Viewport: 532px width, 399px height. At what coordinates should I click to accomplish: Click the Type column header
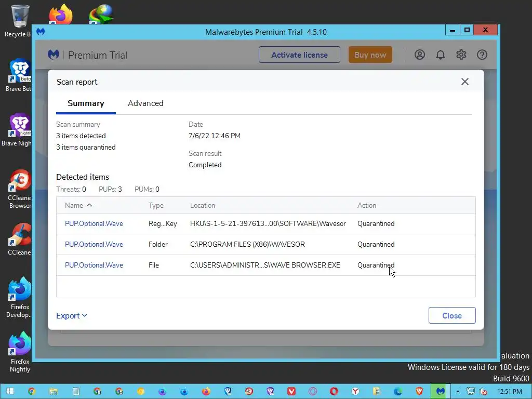156,205
